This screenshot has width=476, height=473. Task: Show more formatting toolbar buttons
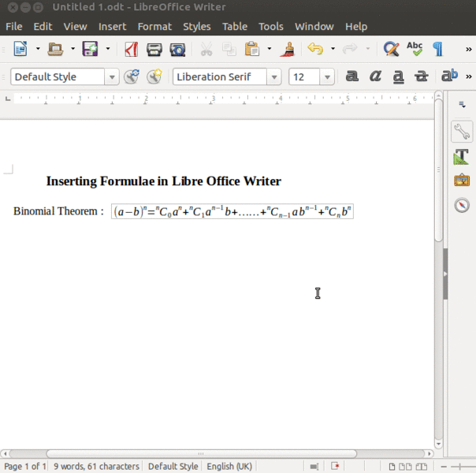[x=469, y=76]
